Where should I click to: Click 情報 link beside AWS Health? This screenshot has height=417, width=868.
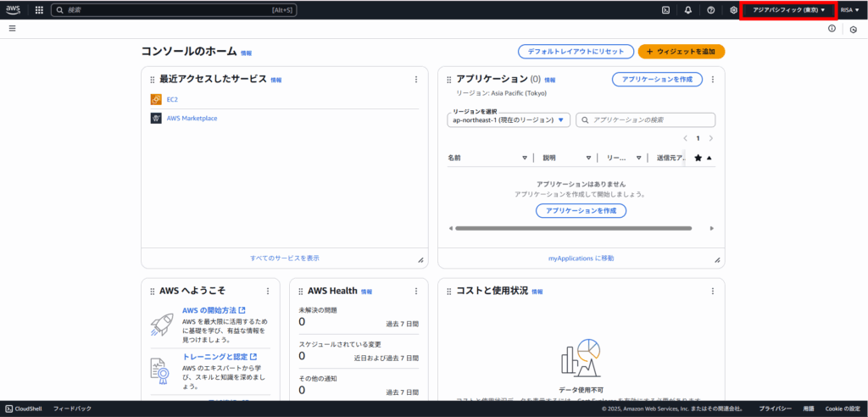(x=366, y=292)
